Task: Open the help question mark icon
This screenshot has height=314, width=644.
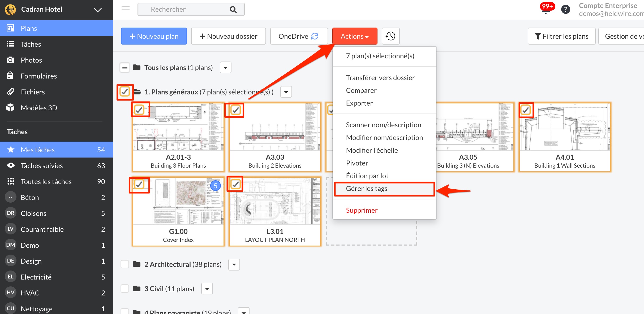Action: pos(565,10)
